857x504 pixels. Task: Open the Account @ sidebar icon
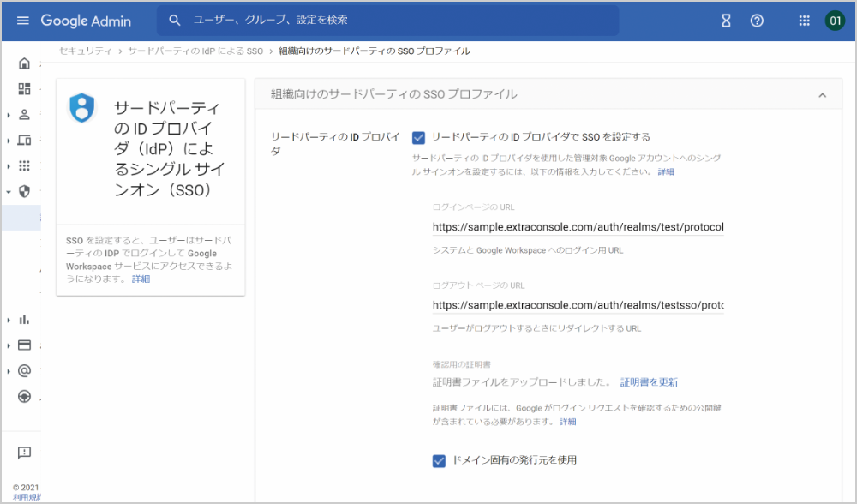pos(24,370)
